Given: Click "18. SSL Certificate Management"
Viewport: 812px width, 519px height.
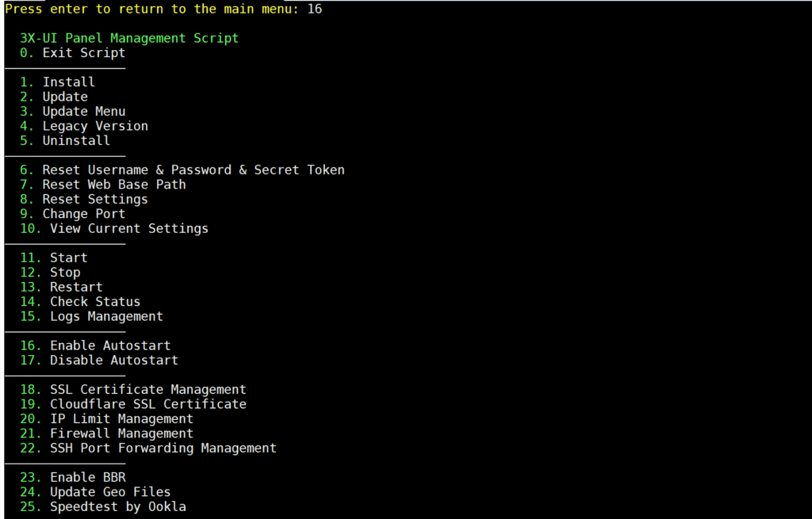Looking at the screenshot, I should pos(133,390).
